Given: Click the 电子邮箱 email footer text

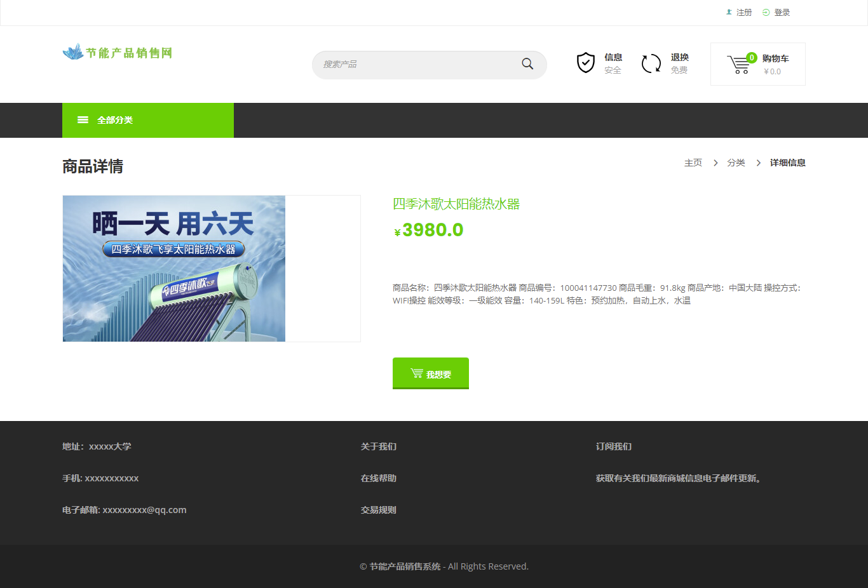Looking at the screenshot, I should pos(125,510).
